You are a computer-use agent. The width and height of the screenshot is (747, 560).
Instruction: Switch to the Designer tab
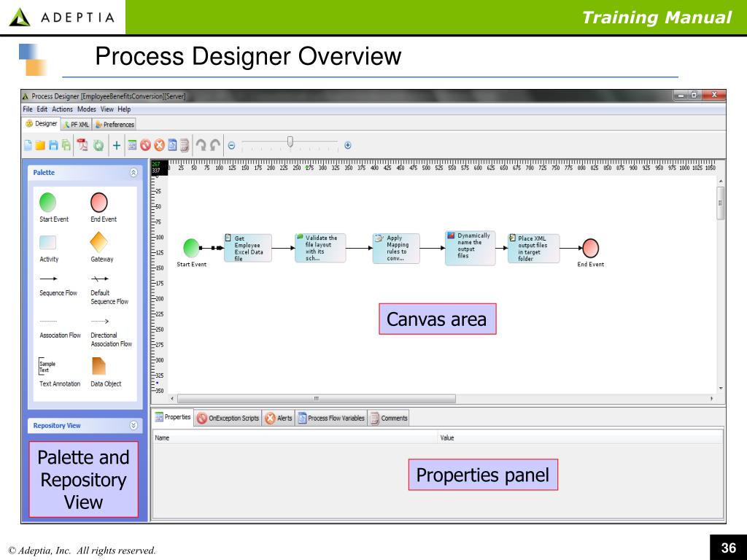(42, 124)
